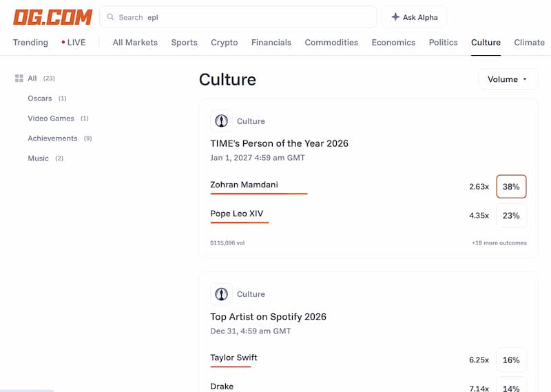Viewport: 551px width, 392px height.
Task: Click the 2.63x multiplier value
Action: (479, 186)
